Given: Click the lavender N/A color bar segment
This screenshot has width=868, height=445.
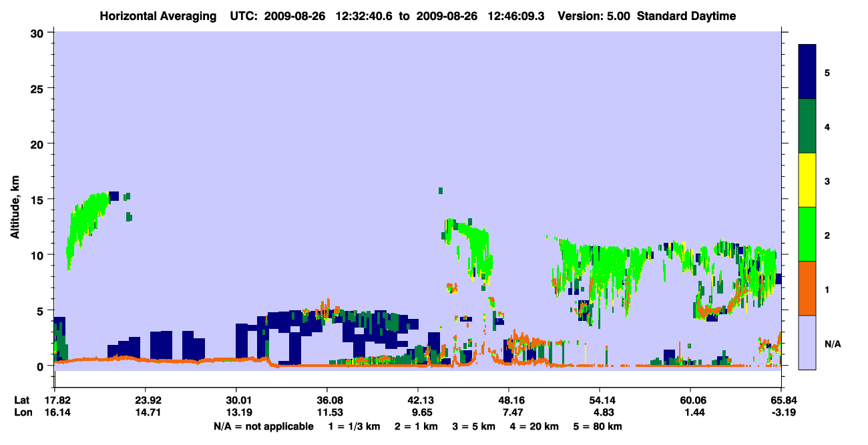Looking at the screenshot, I should pos(807,342).
